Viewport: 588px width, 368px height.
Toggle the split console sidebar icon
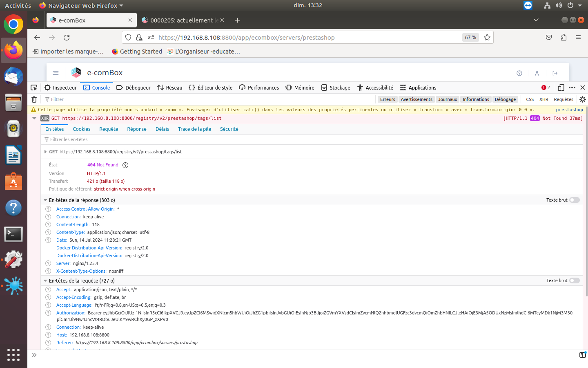583,355
